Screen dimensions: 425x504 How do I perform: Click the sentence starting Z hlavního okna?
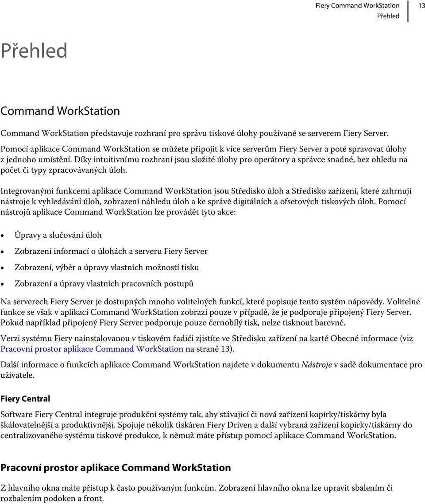197,493
